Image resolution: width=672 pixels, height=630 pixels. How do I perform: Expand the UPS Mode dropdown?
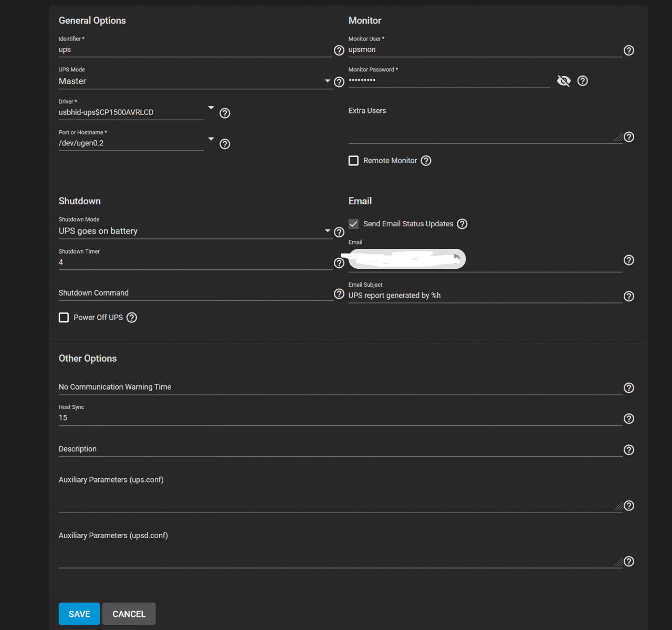coord(328,81)
